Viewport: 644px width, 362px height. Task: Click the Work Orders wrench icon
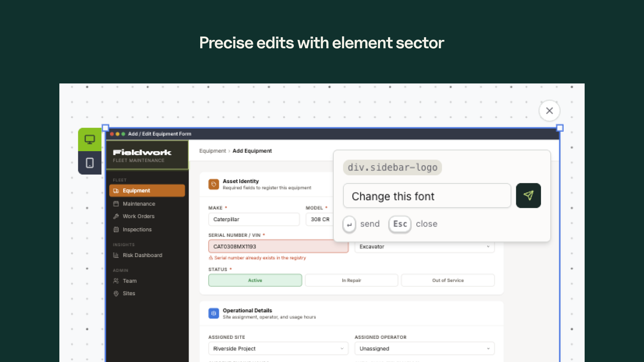coord(116,216)
